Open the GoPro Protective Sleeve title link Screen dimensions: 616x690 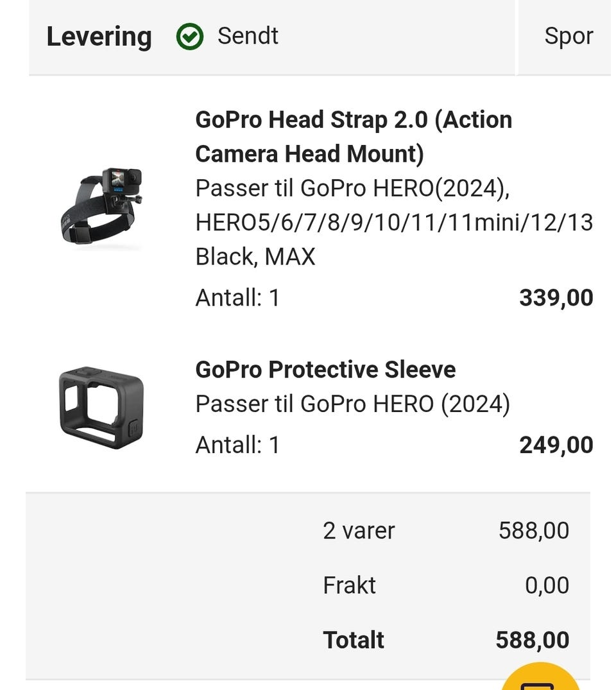(325, 370)
